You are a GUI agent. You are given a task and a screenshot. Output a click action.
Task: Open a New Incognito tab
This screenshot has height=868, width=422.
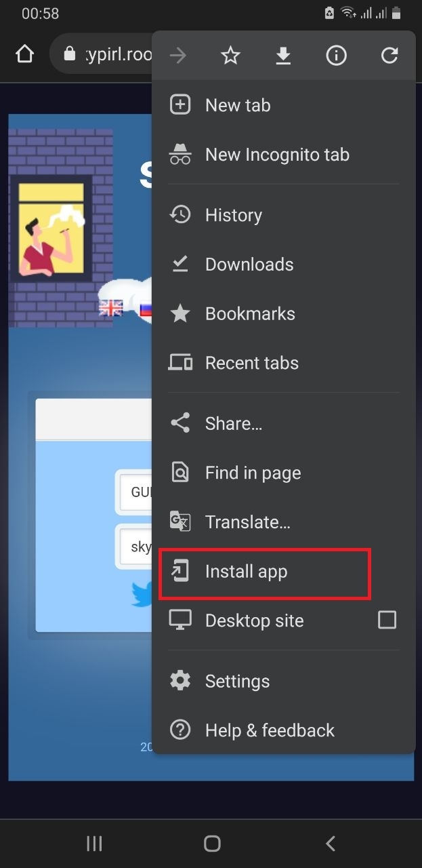pos(276,155)
